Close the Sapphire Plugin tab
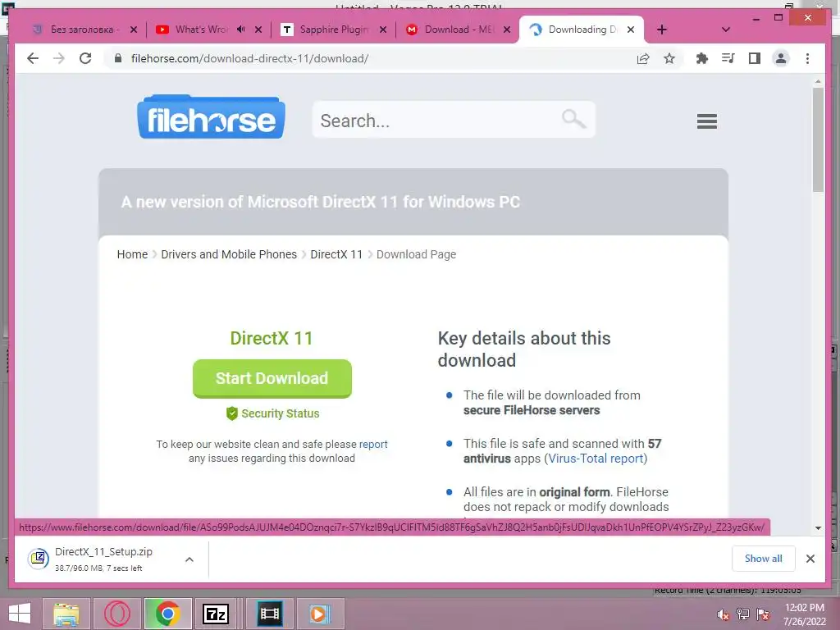 coord(382,30)
